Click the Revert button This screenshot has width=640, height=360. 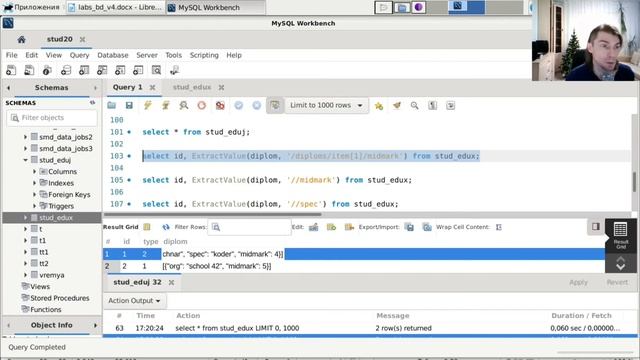pyautogui.click(x=617, y=282)
